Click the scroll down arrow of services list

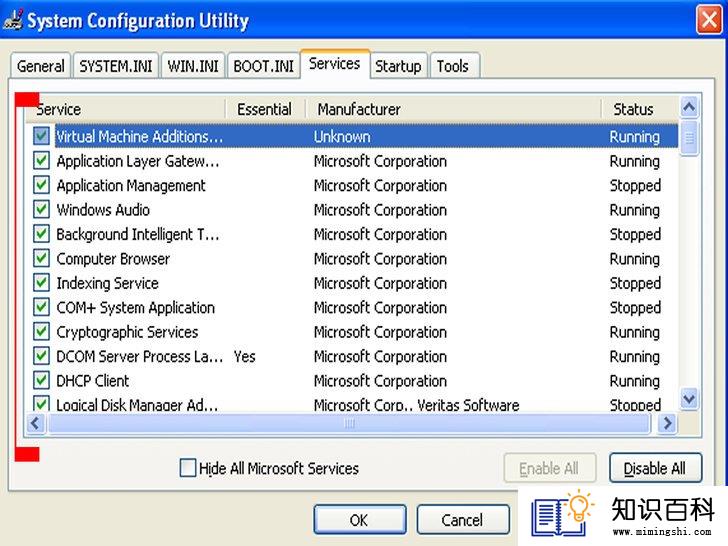pyautogui.click(x=689, y=398)
